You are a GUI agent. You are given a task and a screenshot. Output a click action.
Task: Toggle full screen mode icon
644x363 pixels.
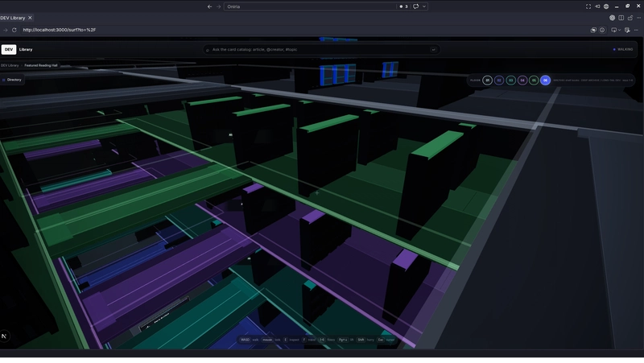click(x=588, y=6)
